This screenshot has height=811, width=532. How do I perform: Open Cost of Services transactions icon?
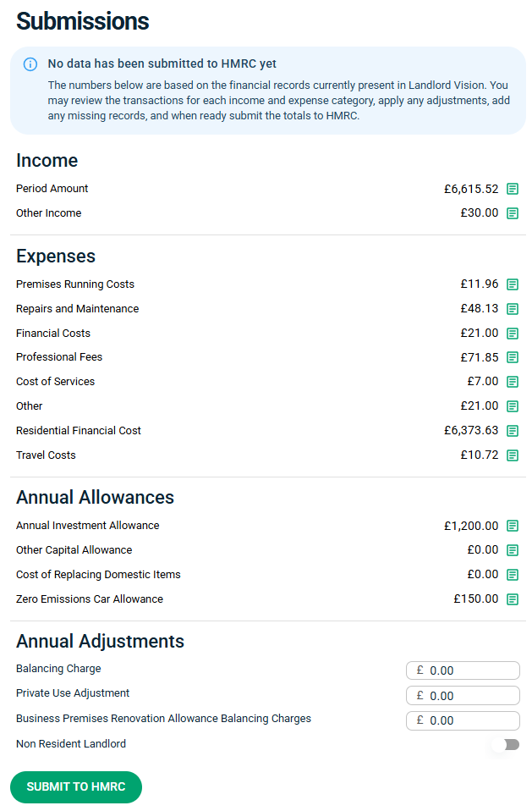[512, 382]
